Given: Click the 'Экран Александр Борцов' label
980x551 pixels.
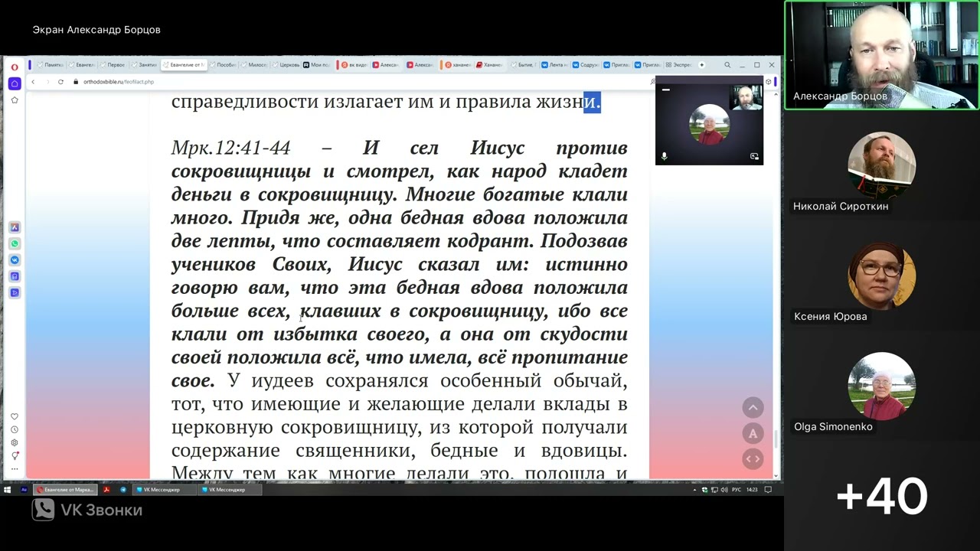Looking at the screenshot, I should 96,30.
